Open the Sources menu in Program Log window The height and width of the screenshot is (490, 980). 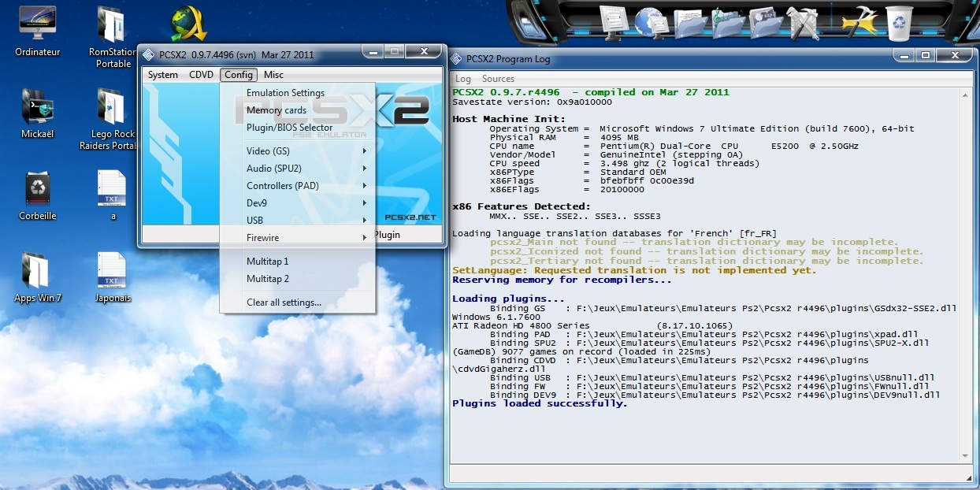click(498, 79)
